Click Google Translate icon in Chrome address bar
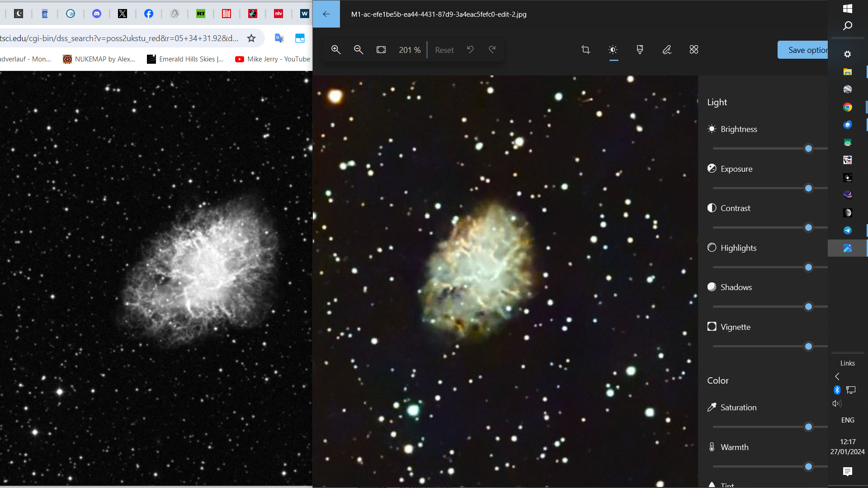This screenshot has height=488, width=868. click(x=279, y=38)
